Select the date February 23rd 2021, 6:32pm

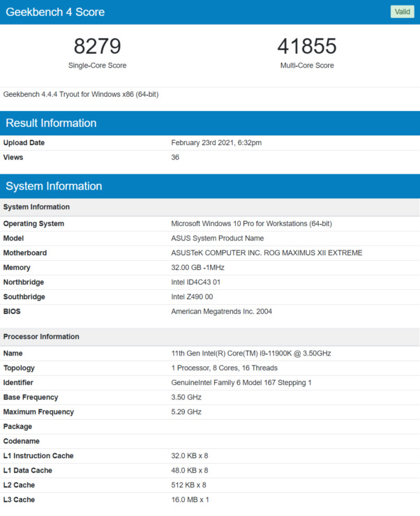216,143
